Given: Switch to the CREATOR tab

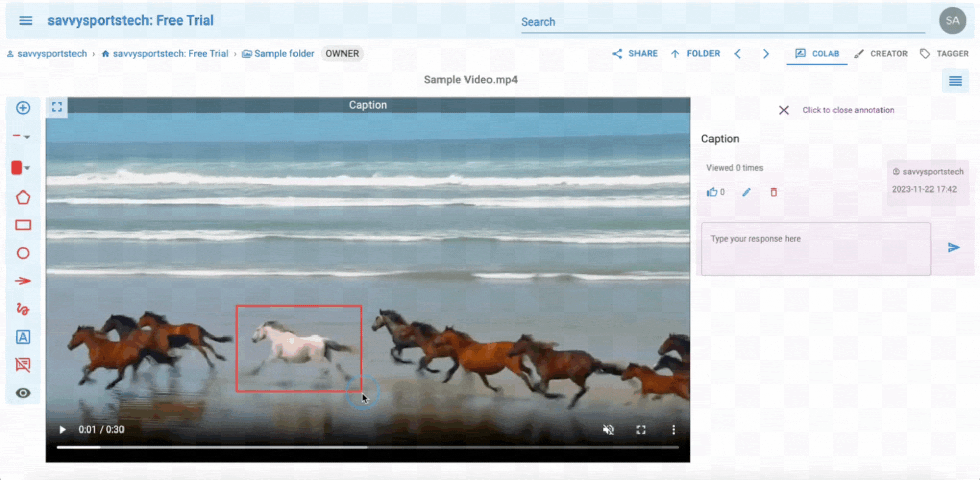Looking at the screenshot, I should coord(881,54).
